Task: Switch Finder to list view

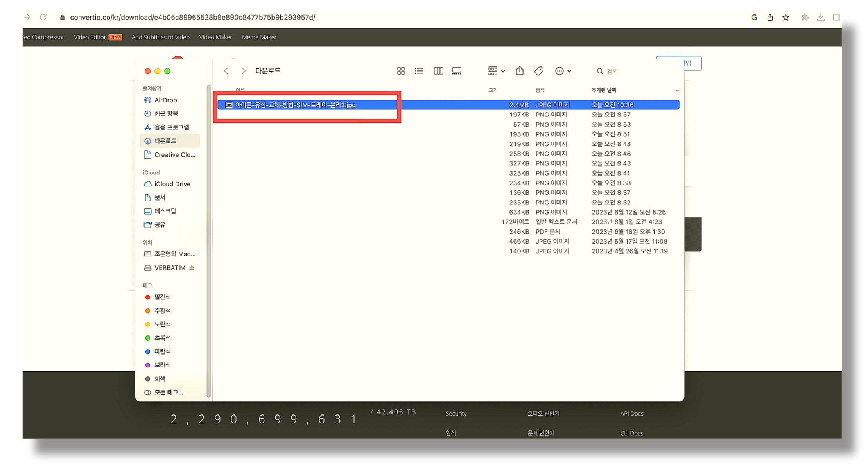Action: 419,71
